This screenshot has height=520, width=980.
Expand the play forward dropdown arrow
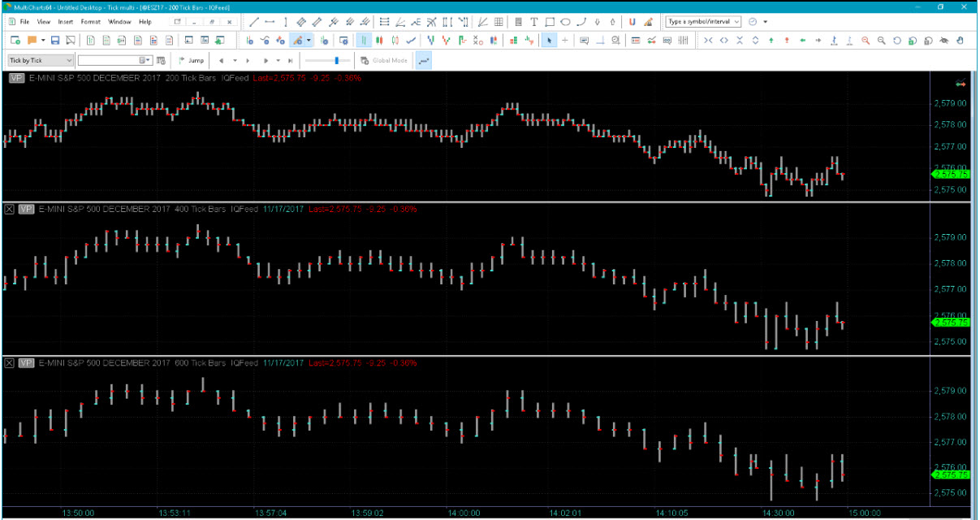[278, 60]
